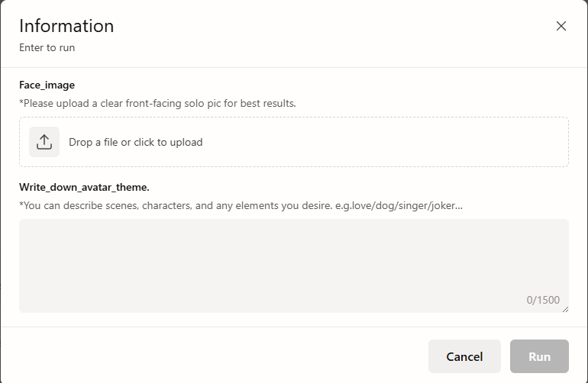This screenshot has width=588, height=383.
Task: Click the "Enter to run" subtitle
Action: (x=47, y=47)
